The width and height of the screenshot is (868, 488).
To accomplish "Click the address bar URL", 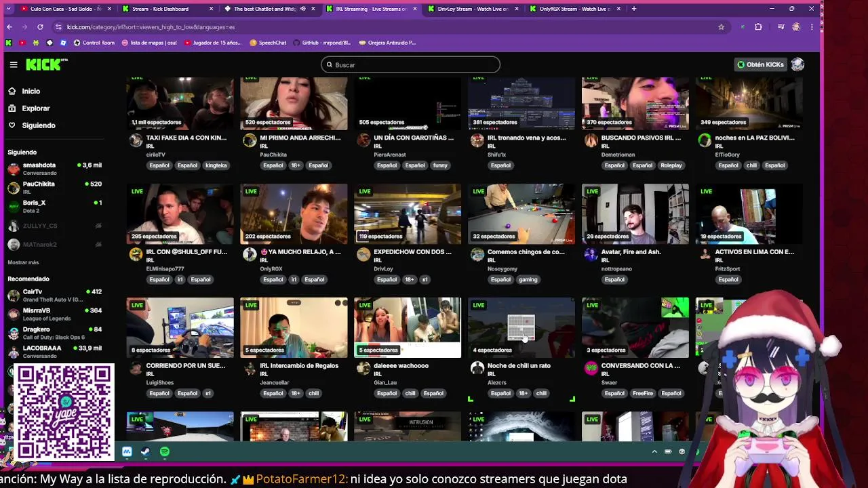I will (x=151, y=27).
